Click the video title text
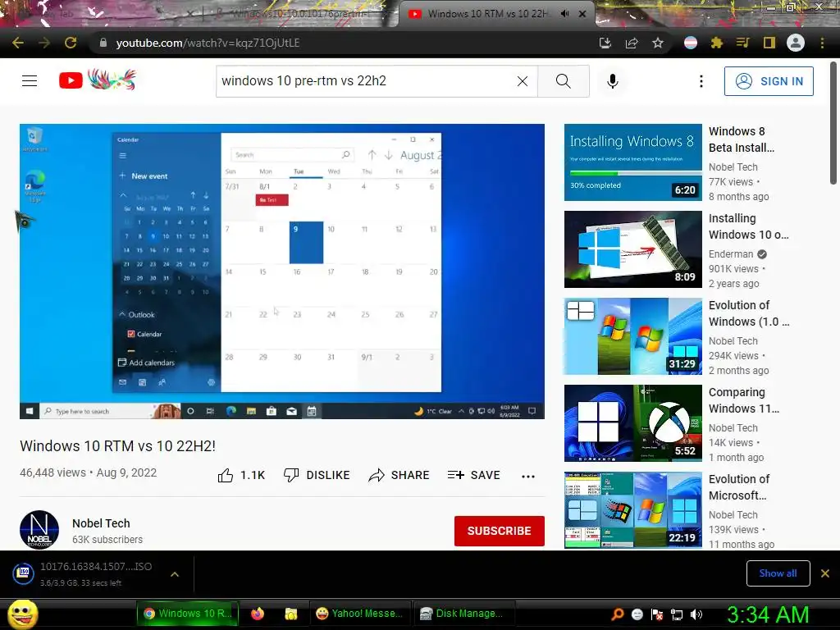This screenshot has height=630, width=840. tap(118, 445)
